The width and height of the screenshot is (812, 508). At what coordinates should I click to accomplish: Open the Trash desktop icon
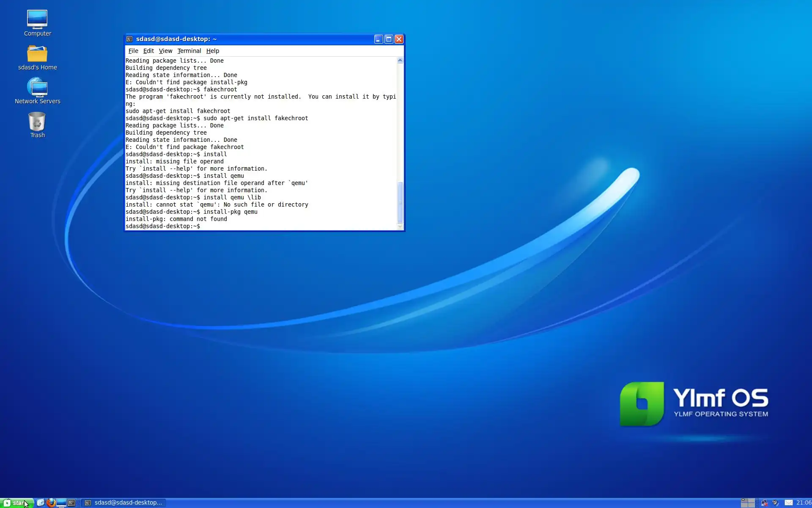(x=37, y=122)
